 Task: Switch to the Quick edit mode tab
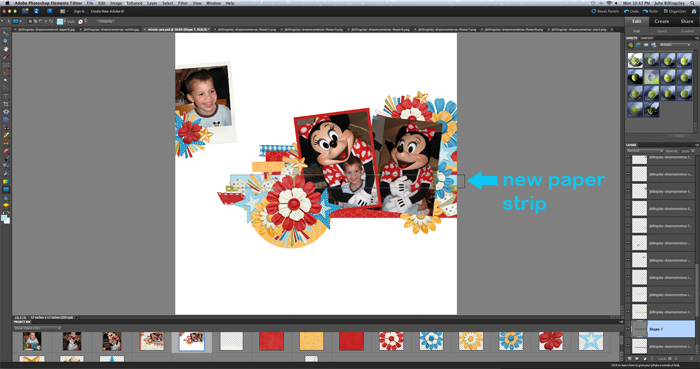tap(662, 31)
